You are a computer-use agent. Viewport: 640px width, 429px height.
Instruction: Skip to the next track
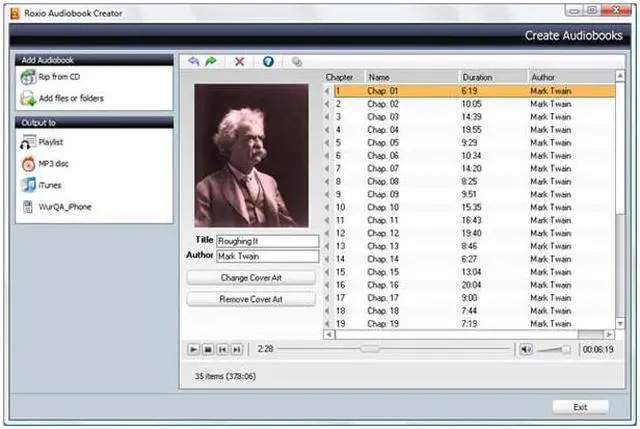[236, 349]
